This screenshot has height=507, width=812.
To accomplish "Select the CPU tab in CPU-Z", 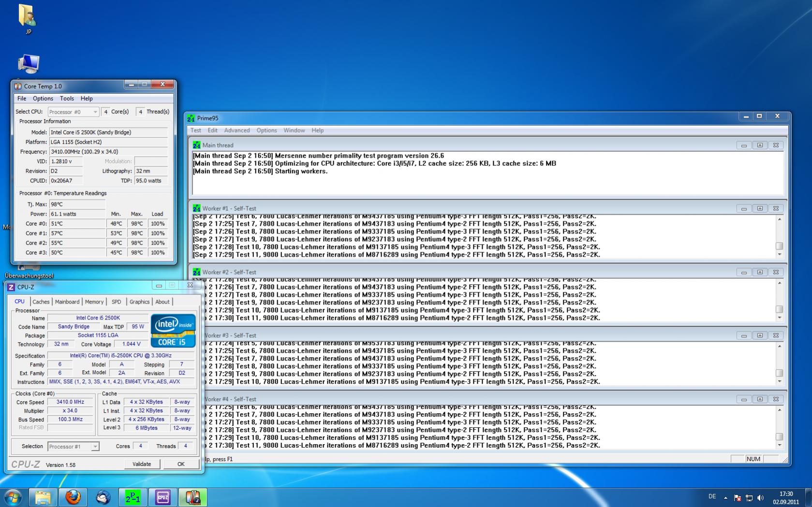I will point(19,301).
